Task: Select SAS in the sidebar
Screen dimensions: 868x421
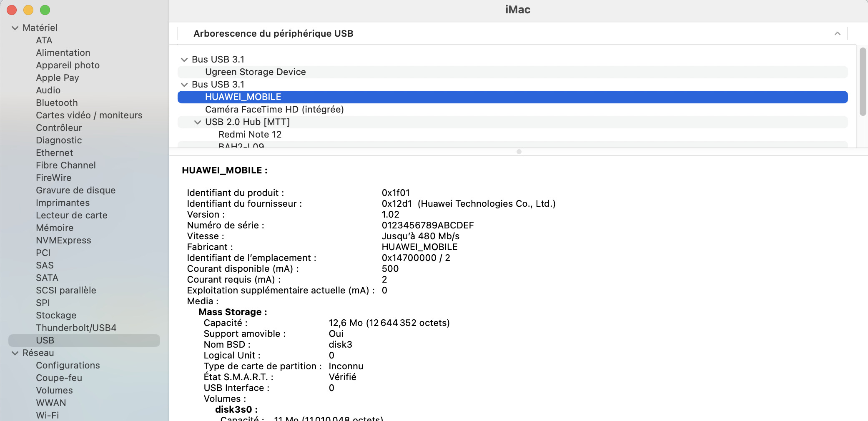Action: point(45,265)
